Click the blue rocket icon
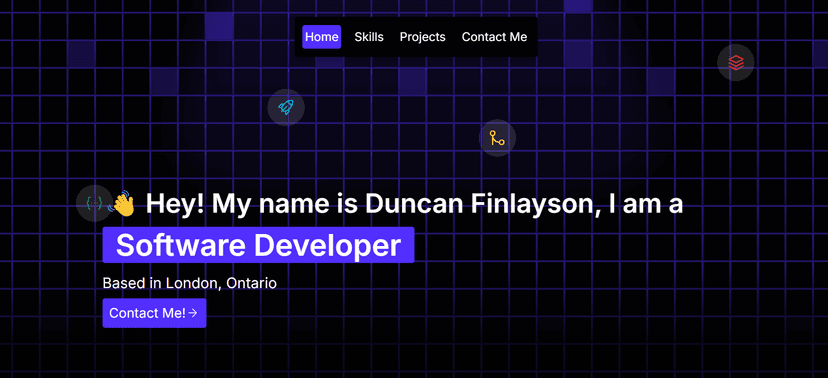The image size is (828, 378). (286, 107)
